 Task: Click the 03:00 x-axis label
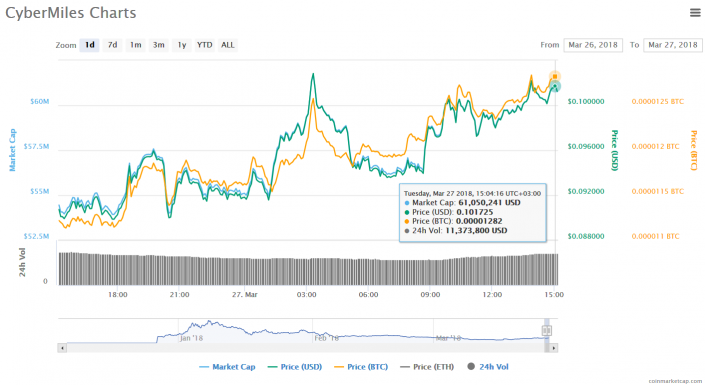[x=306, y=295]
